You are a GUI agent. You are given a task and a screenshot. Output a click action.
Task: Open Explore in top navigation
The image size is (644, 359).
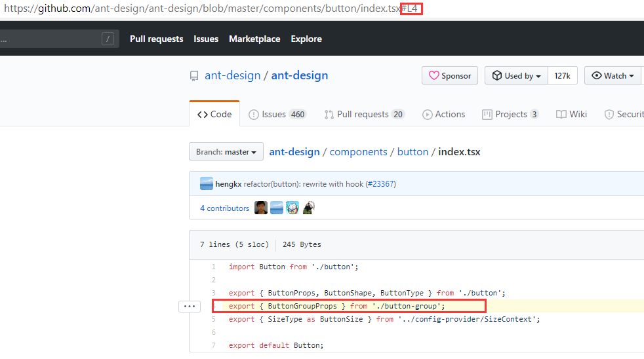tap(306, 39)
